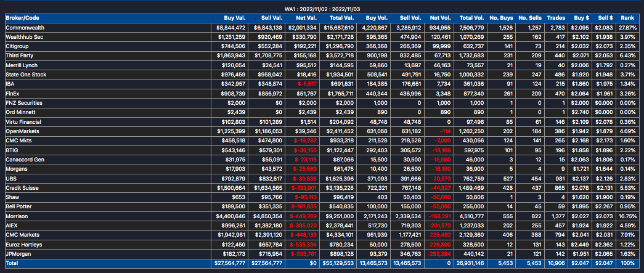Select the CMC Mkts broker name
This screenshot has width=644, height=273.
pos(18,141)
